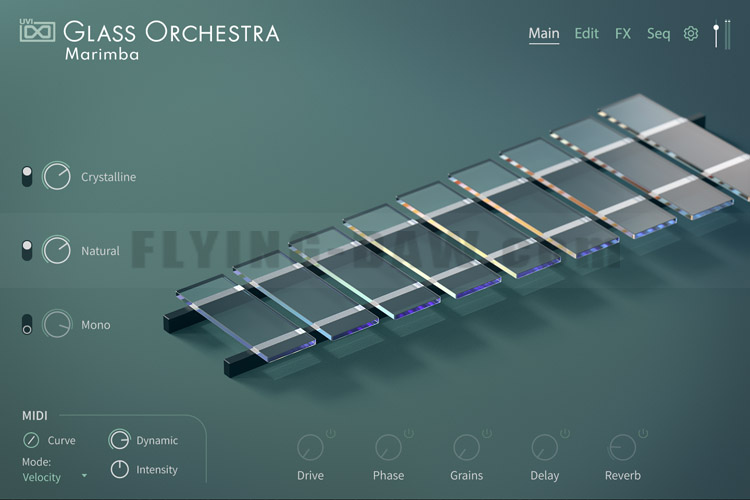Toggle the Crystalline layer switch
Viewport: 750px width, 500px height.
point(27,177)
